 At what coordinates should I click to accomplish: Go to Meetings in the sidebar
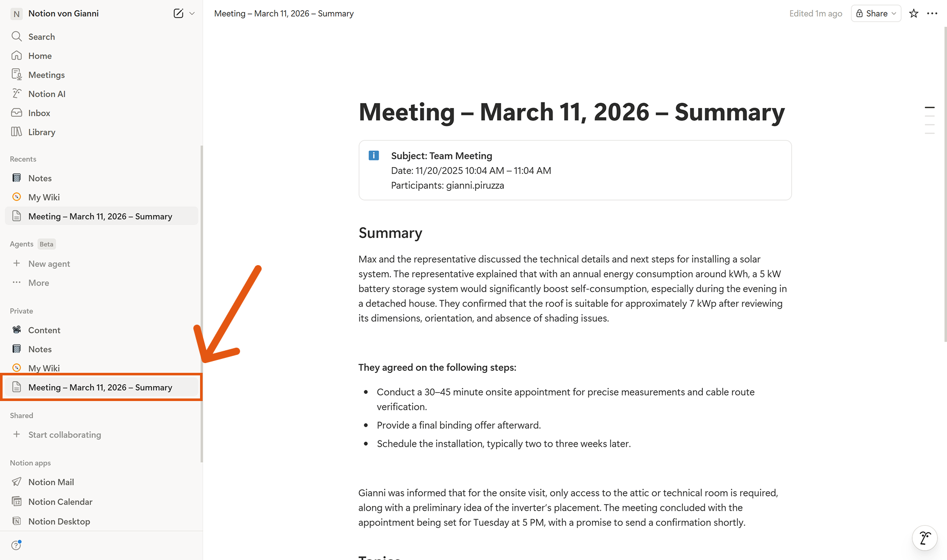coord(46,75)
